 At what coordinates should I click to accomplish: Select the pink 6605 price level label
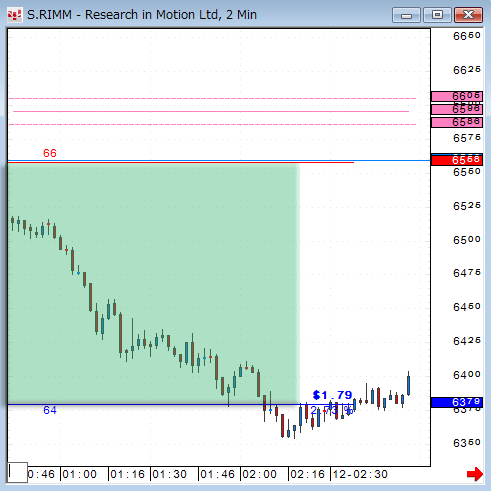coord(457,96)
